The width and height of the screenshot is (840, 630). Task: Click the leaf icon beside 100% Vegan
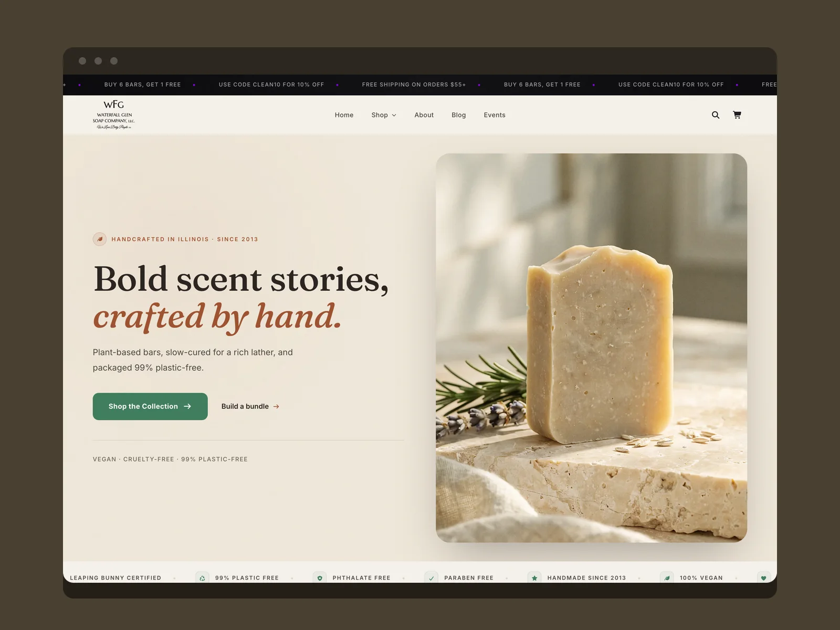(x=667, y=577)
